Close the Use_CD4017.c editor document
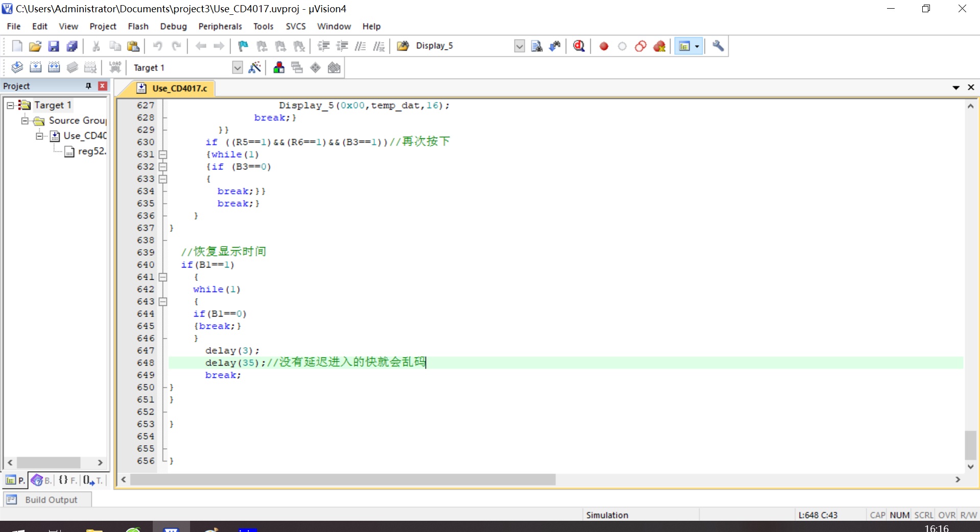This screenshot has width=980, height=532. [x=971, y=87]
